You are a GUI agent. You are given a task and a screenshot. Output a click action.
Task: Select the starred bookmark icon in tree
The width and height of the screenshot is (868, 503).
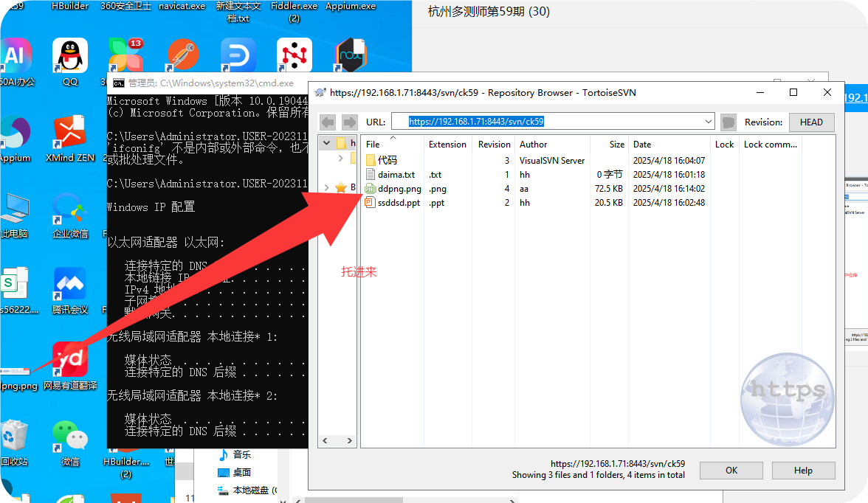coord(341,187)
